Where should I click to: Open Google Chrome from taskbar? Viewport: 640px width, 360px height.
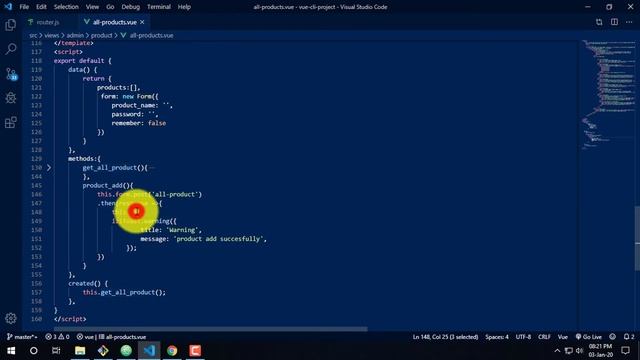[172, 351]
